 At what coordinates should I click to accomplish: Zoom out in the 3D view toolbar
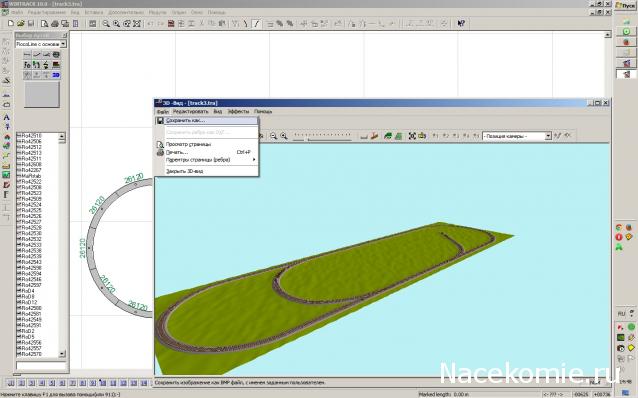[x=273, y=136]
